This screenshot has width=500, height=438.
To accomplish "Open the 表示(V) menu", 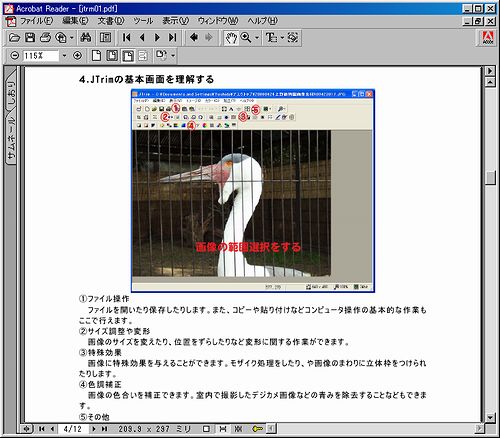I will point(175,21).
